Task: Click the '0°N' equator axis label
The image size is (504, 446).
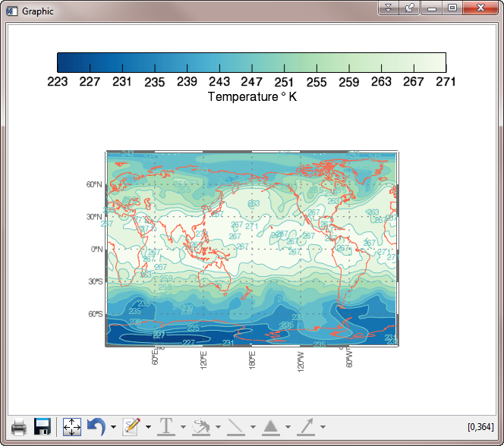Action: coord(96,250)
